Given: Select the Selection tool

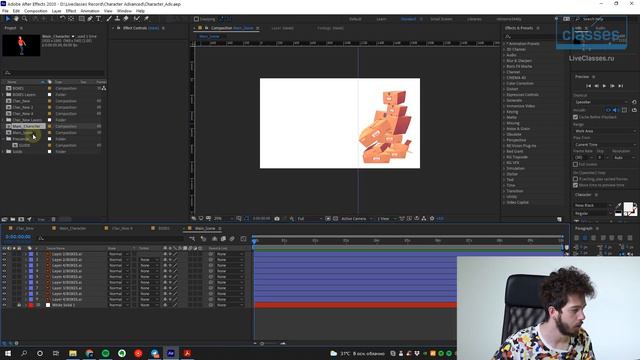Looking at the screenshot, I should click(7, 19).
